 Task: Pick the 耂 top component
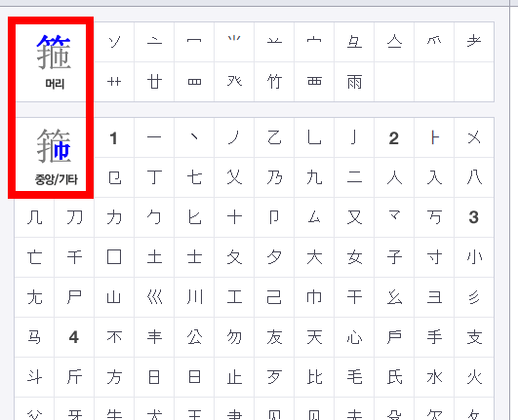474,42
